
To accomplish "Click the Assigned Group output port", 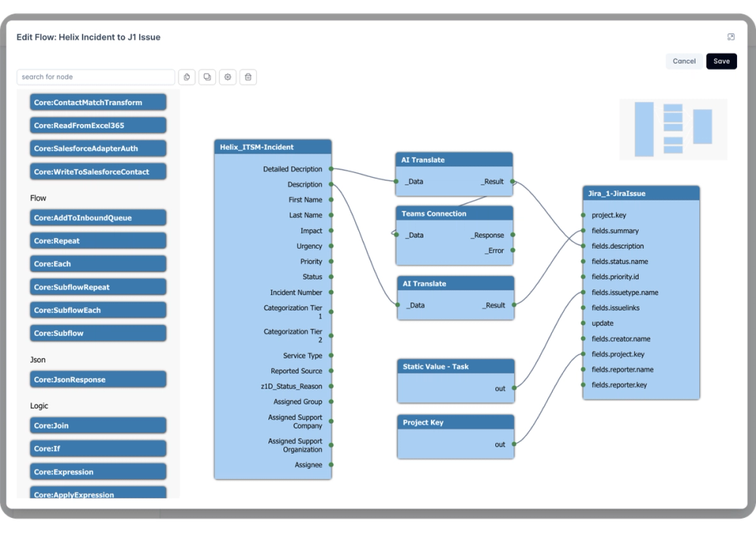I will tap(331, 401).
